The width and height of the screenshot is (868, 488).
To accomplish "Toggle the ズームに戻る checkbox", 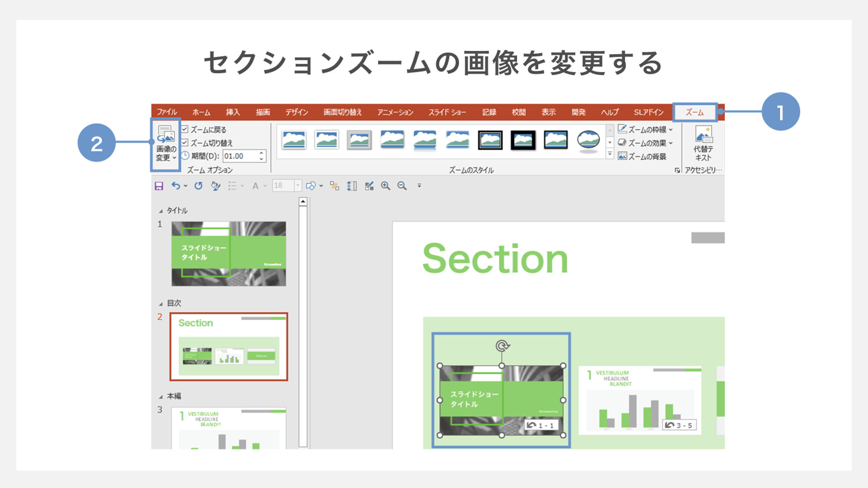I will point(184,129).
